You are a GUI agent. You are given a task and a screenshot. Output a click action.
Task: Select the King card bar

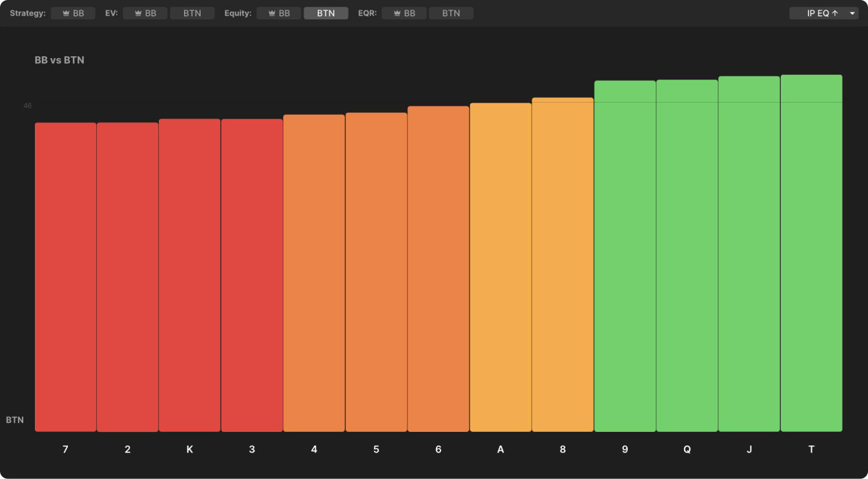189,275
